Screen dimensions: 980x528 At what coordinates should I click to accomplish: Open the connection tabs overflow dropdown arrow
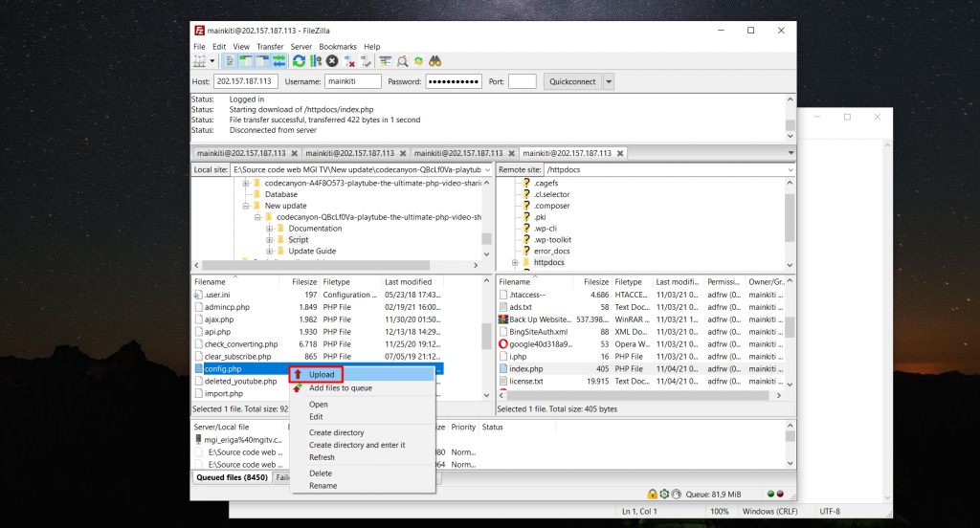point(791,153)
